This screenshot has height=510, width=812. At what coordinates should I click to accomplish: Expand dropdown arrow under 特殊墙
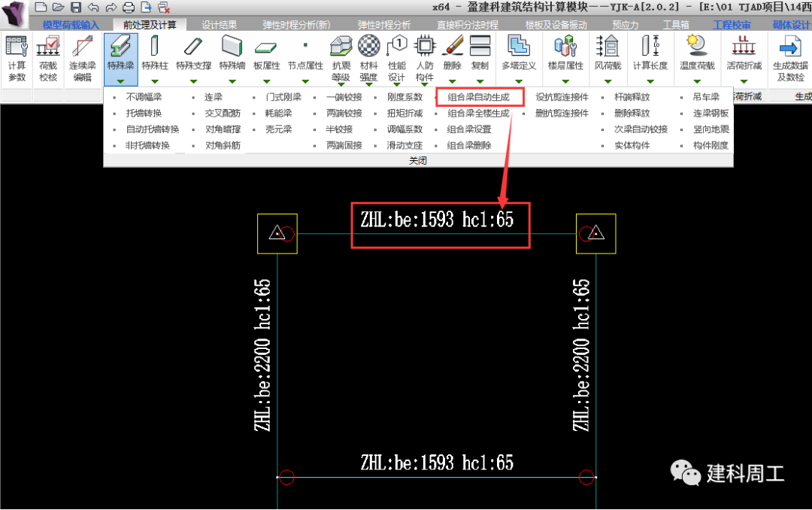(x=232, y=81)
